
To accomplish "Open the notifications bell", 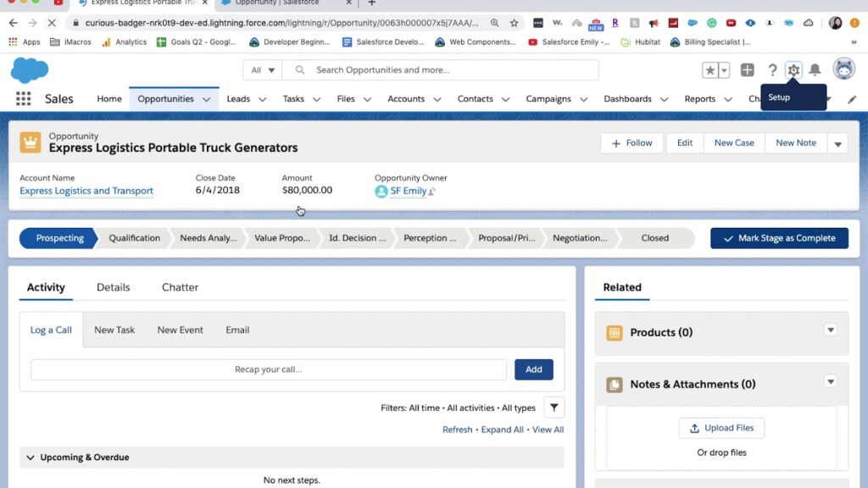I will [x=815, y=69].
